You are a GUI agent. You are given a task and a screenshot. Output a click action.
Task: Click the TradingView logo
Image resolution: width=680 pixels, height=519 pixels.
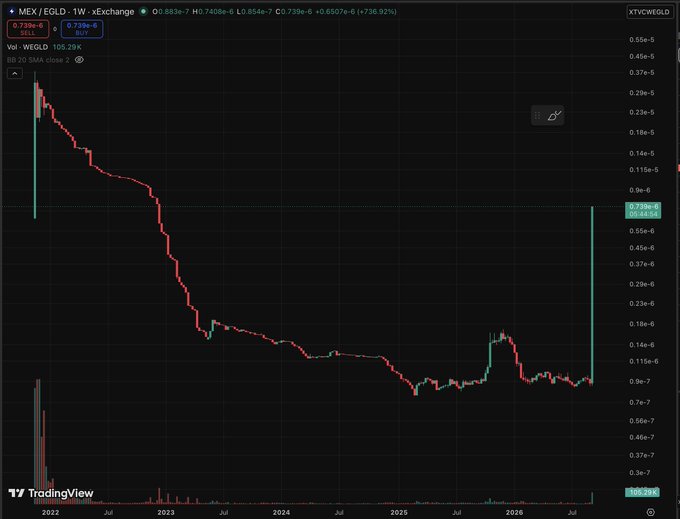51,493
